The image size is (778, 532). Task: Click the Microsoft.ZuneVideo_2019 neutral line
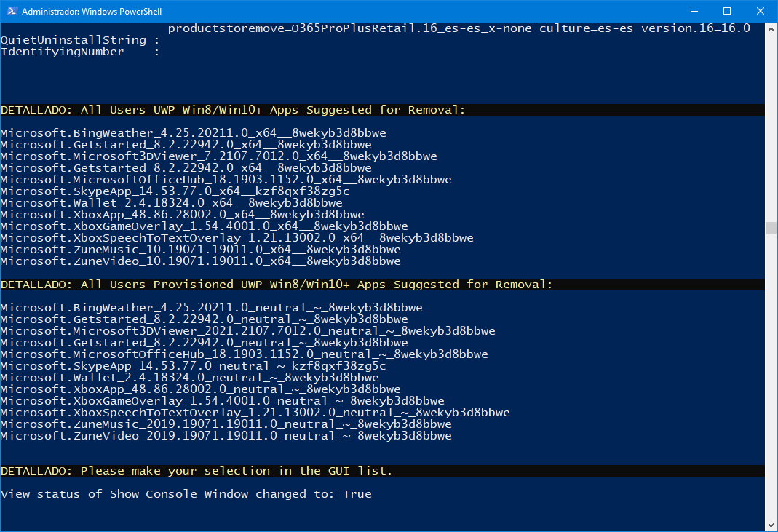coord(226,436)
